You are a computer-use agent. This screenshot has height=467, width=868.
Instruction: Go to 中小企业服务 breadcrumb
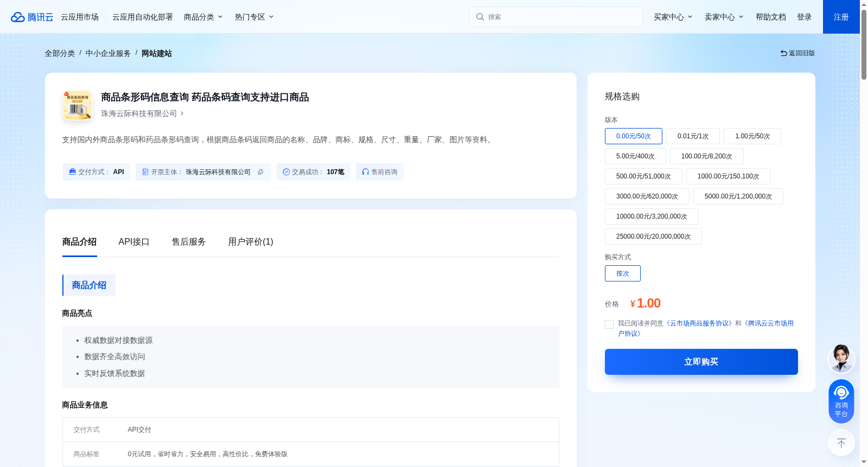(108, 53)
